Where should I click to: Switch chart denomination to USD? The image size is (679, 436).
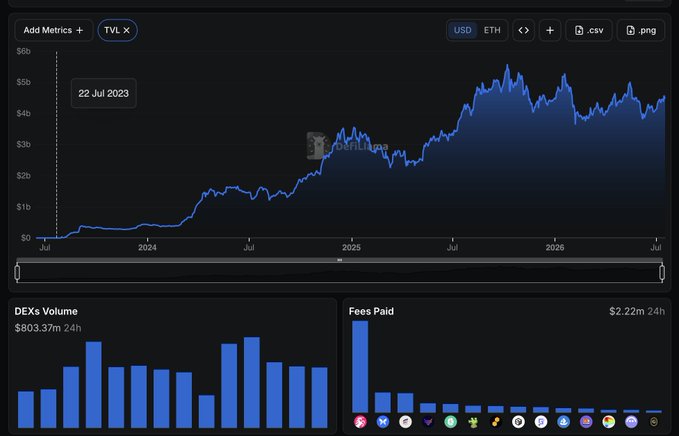(462, 30)
